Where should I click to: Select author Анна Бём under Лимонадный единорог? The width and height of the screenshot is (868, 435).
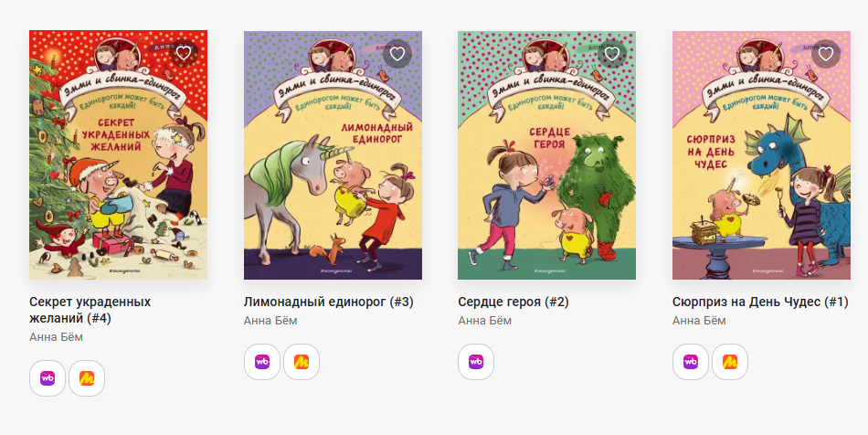(x=270, y=321)
